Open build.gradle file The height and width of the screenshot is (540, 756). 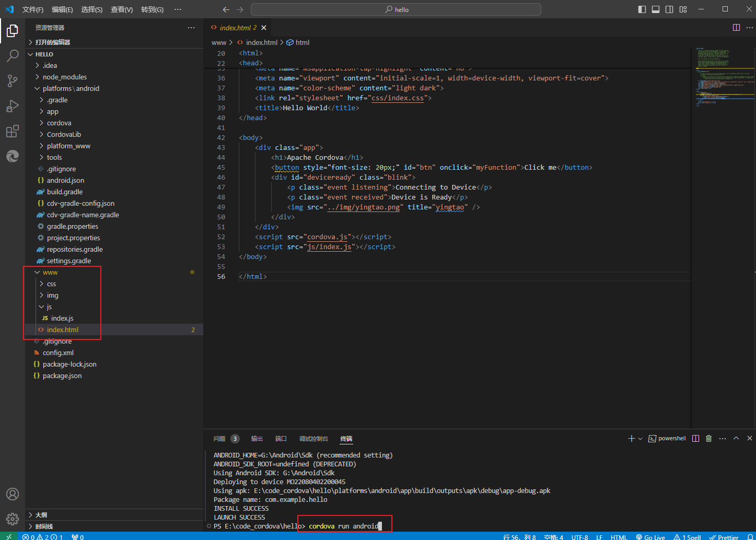click(114, 192)
